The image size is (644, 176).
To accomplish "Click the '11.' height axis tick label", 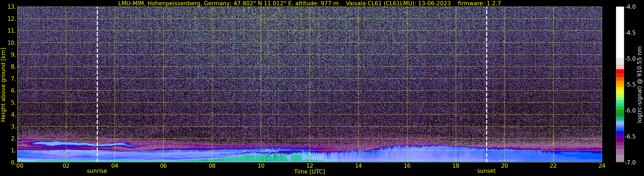I will (12, 31).
